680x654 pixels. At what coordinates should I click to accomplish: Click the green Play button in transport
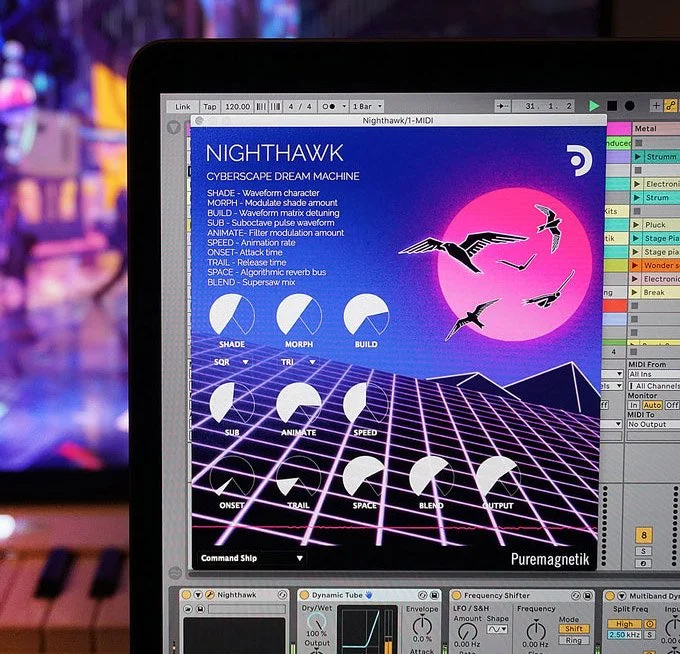tap(594, 106)
